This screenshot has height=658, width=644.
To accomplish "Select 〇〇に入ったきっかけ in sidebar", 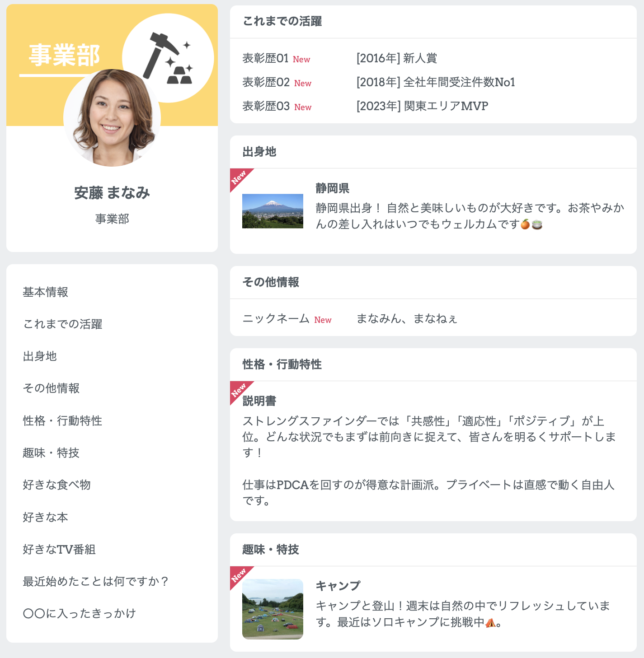I will click(x=80, y=613).
